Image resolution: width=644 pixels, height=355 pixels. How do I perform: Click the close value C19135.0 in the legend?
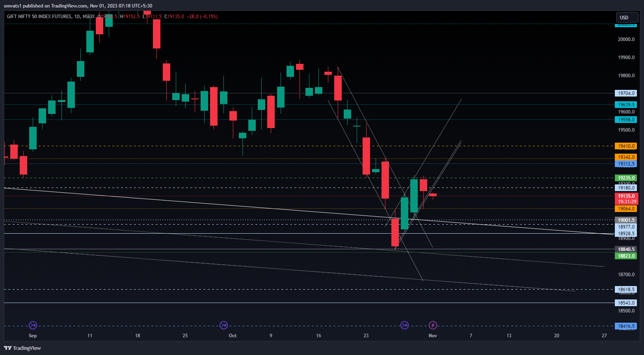pyautogui.click(x=174, y=17)
